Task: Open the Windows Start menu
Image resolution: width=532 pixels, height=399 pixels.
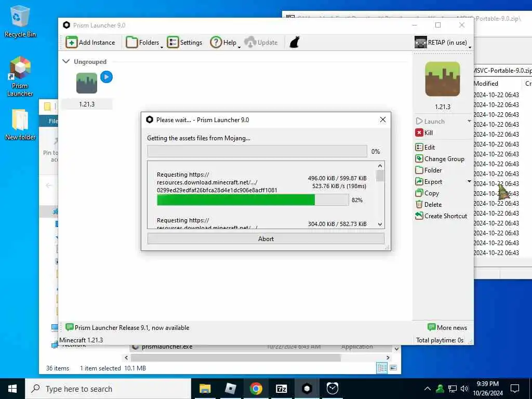Action: pyautogui.click(x=12, y=389)
